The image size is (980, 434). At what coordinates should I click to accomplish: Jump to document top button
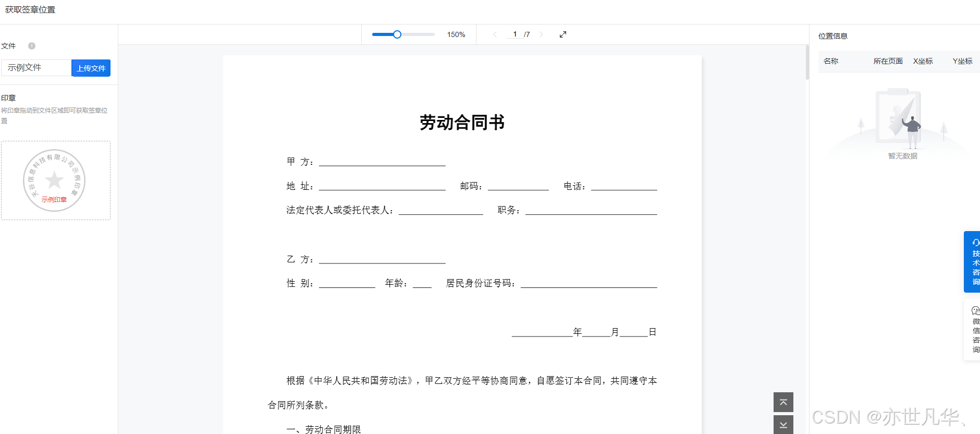783,402
